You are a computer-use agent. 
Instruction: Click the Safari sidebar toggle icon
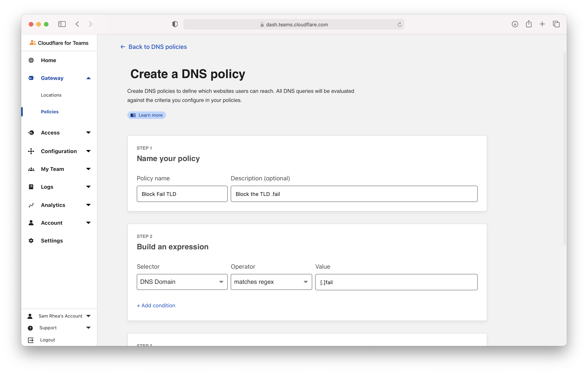[x=62, y=24]
